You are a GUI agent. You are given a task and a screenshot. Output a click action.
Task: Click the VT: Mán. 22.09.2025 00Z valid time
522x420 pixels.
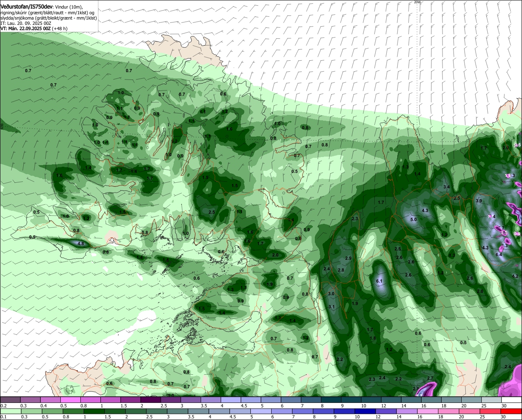click(x=25, y=29)
